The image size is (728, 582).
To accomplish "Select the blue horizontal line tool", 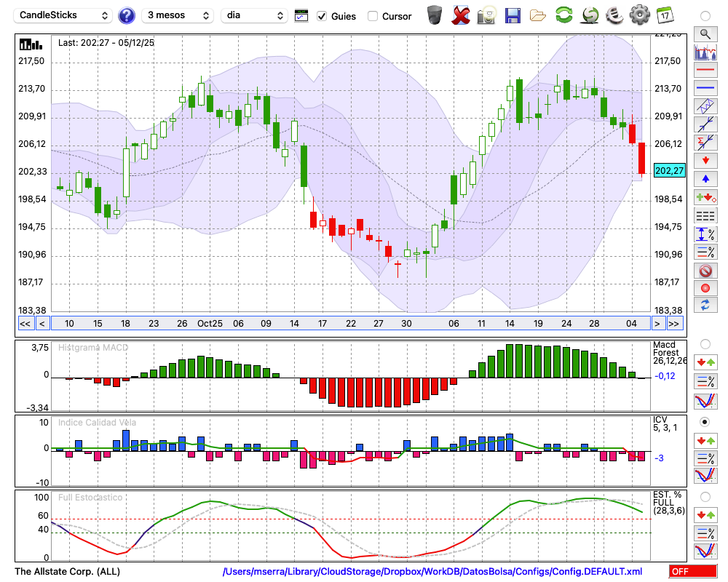I will tap(705, 88).
